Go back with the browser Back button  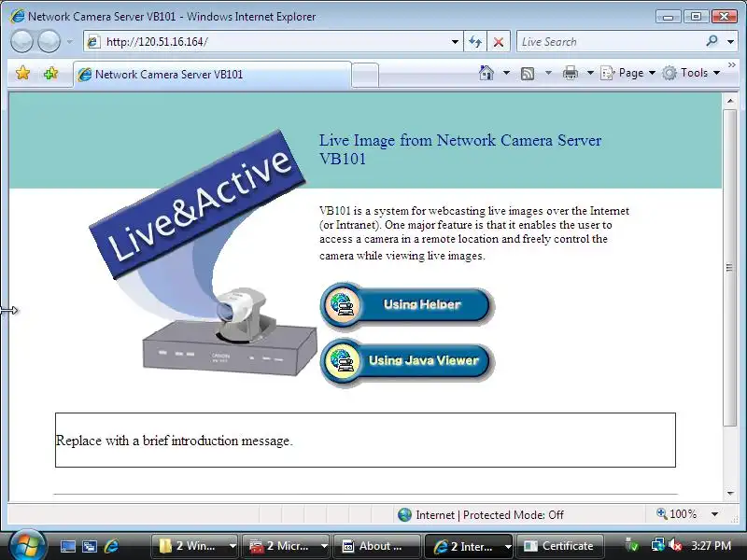[21, 41]
